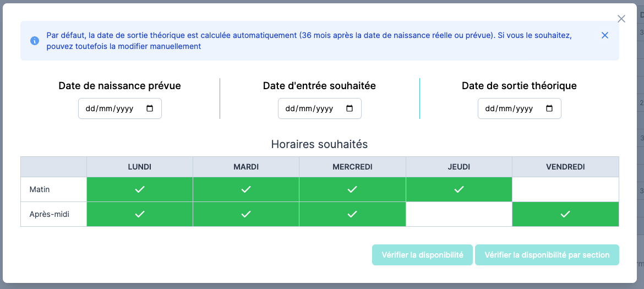The width and height of the screenshot is (644, 289).
Task: Uncheck Vendredi Après-midi time slot
Action: (x=565, y=214)
